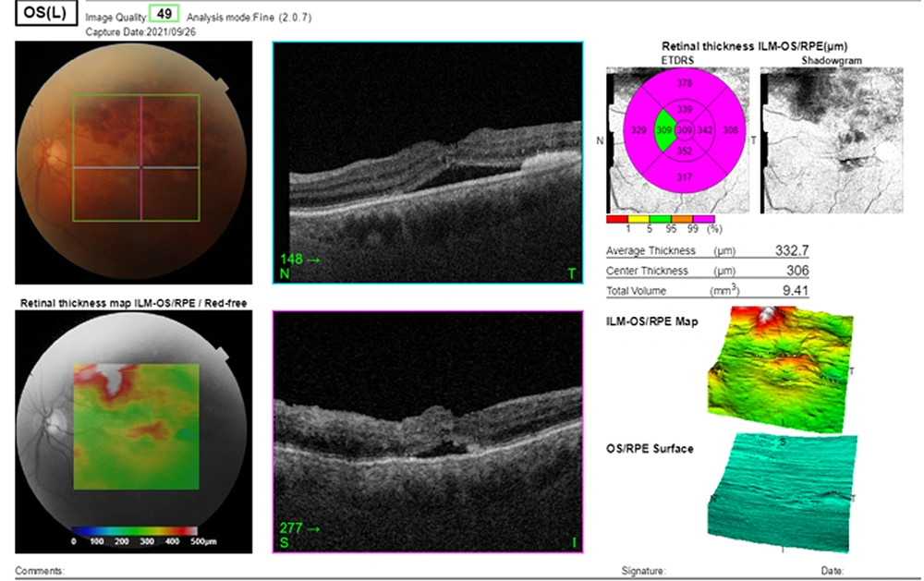Click the optic disc in the color fundus photo
The image size is (924, 581).
click(x=55, y=152)
